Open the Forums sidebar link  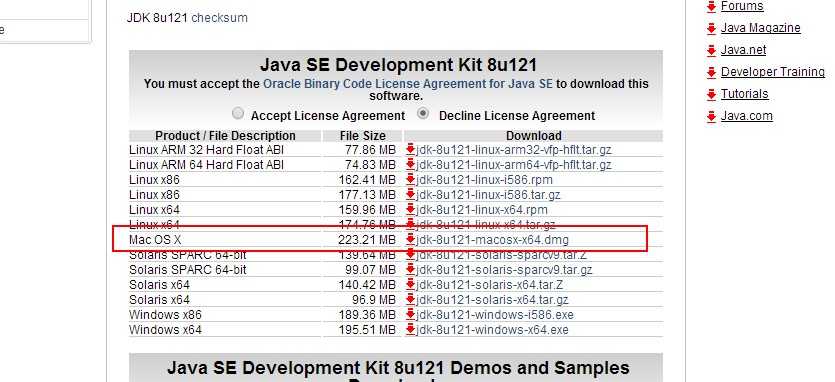pyautogui.click(x=742, y=6)
